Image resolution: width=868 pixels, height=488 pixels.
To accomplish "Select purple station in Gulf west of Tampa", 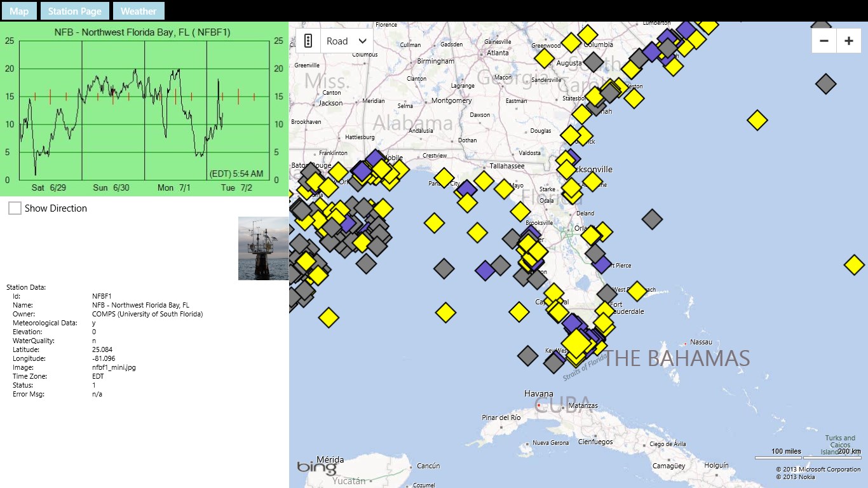I will (485, 270).
